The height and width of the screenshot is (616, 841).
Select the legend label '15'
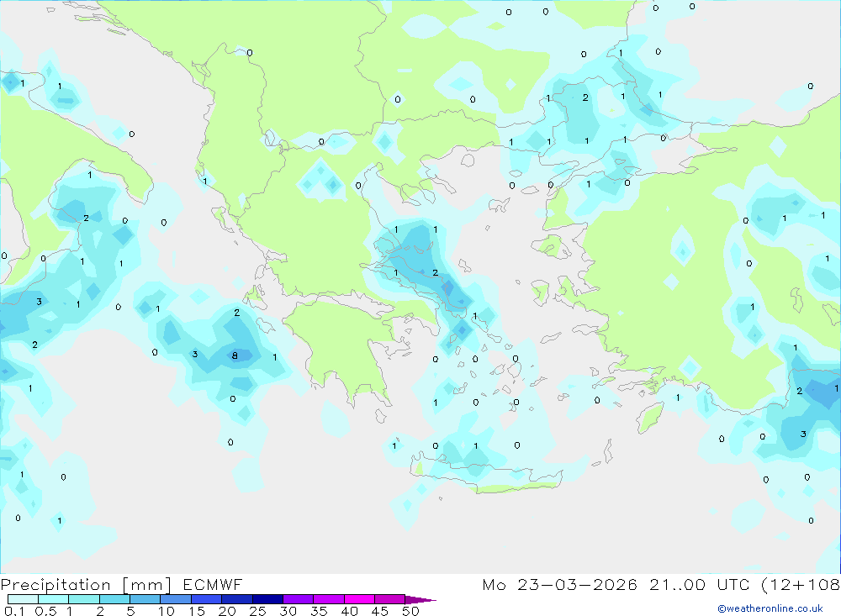click(197, 611)
